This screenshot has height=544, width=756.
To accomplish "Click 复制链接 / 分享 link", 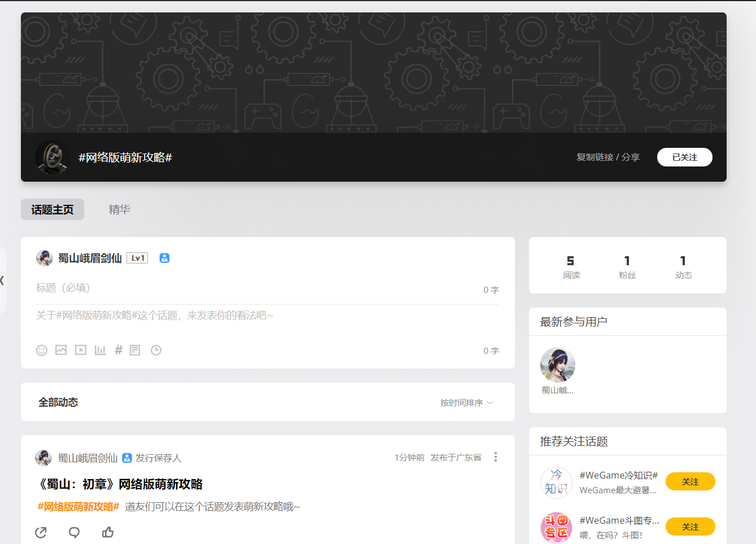I will 608,157.
